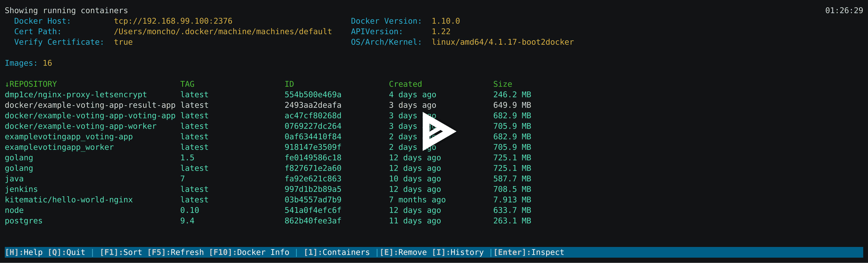Image resolution: width=868 pixels, height=263 pixels.
Task: Show image history with [I]:History
Action: pyautogui.click(x=458, y=252)
